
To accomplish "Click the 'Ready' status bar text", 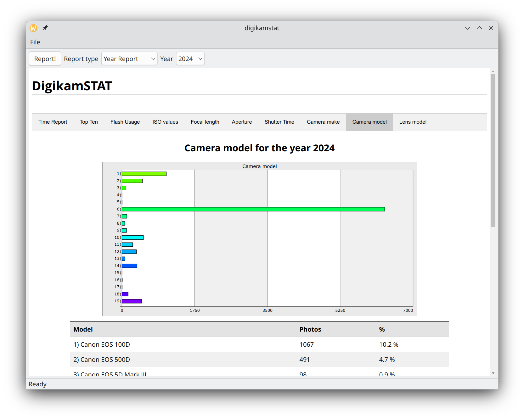I will 37,384.
